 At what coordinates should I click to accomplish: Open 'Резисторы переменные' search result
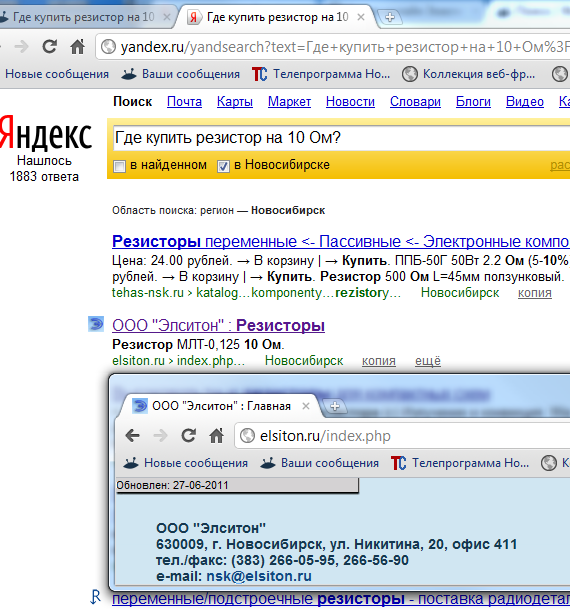click(340, 242)
